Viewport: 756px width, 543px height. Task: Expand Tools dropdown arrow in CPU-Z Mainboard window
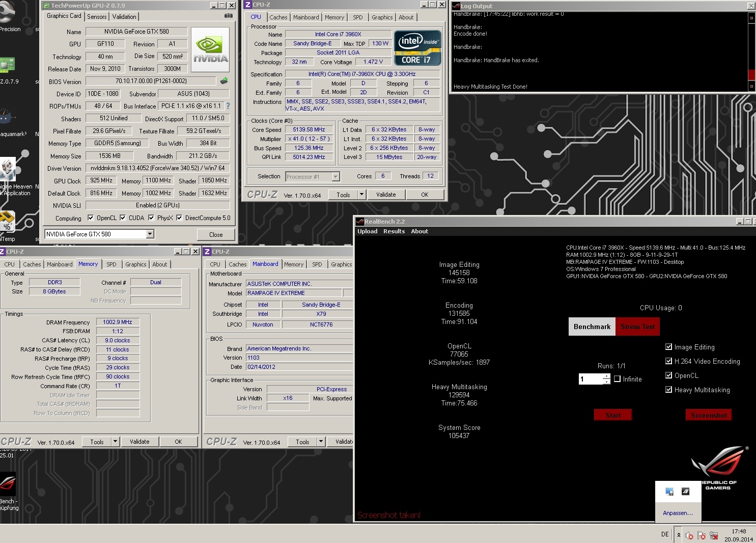tap(321, 442)
